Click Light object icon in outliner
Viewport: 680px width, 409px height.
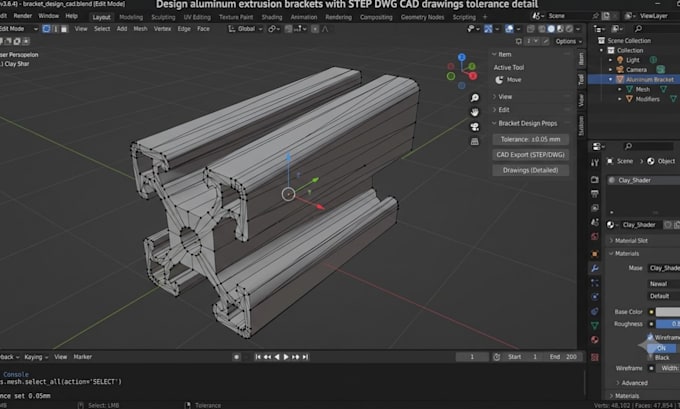pos(620,60)
